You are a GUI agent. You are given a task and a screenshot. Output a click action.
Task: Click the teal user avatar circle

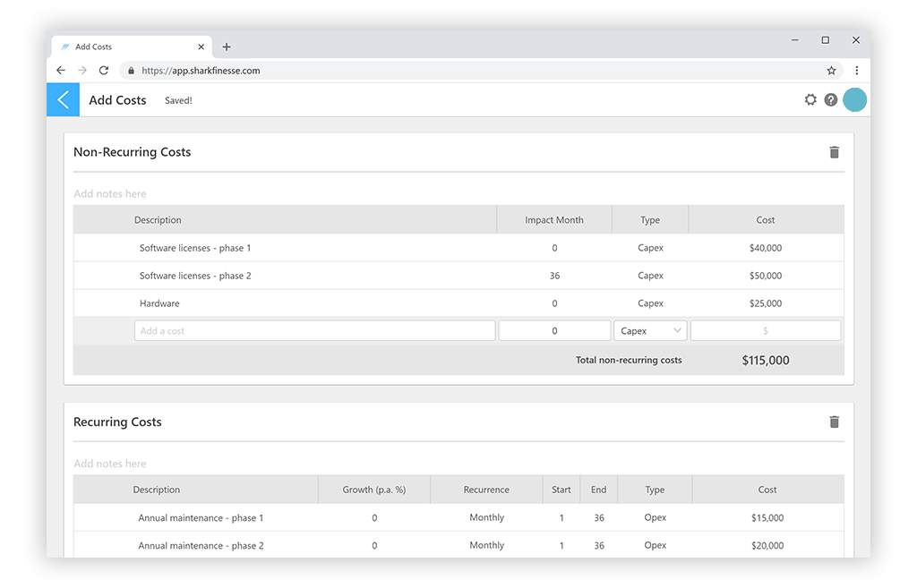click(x=855, y=100)
